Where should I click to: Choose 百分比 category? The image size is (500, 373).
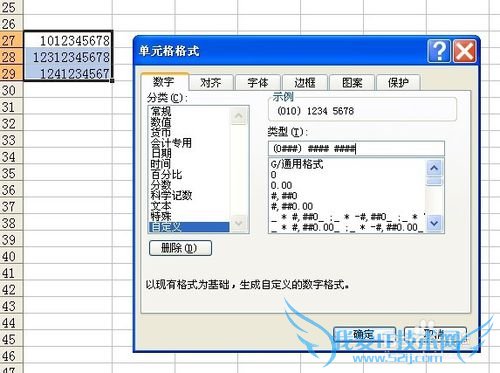point(189,174)
